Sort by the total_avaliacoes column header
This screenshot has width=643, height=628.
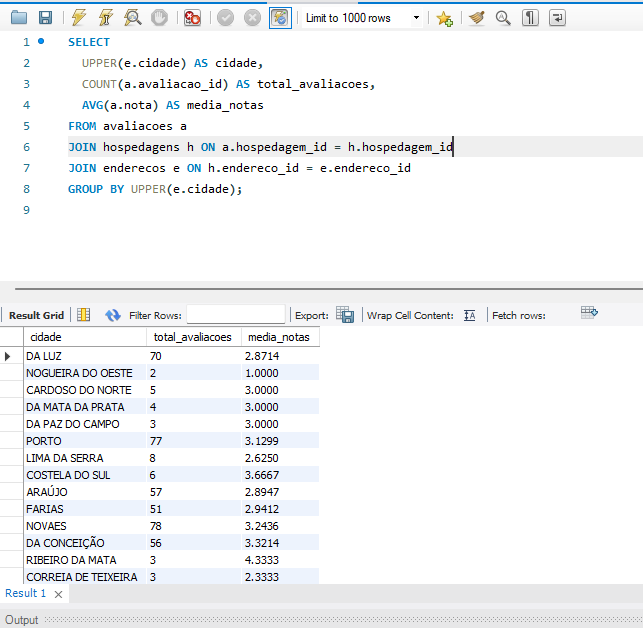(192, 337)
